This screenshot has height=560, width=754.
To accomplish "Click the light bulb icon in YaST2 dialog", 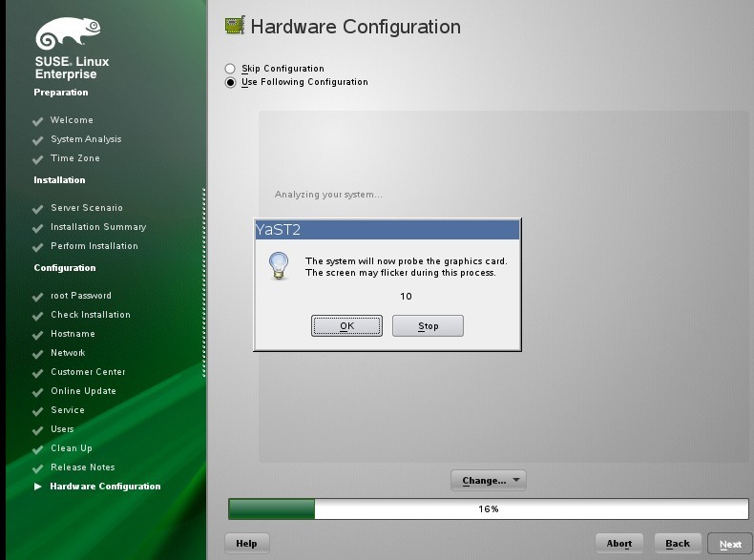I will pos(279,266).
